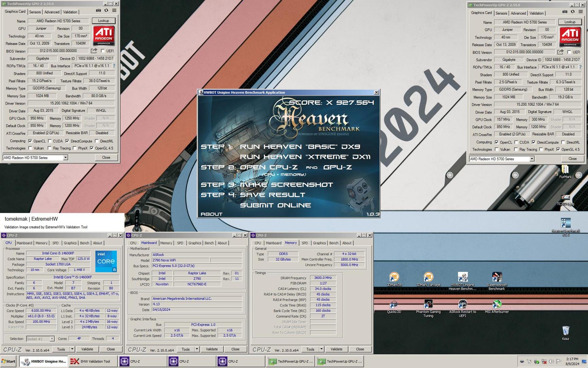
Task: Click ATI Radeon logo in left GPU-Z
Action: pos(104,36)
